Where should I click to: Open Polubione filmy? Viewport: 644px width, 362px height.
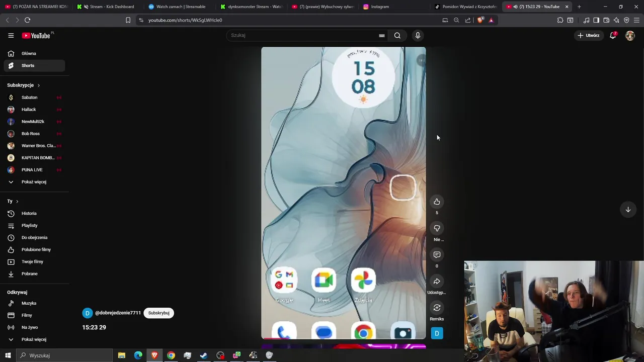point(34,249)
